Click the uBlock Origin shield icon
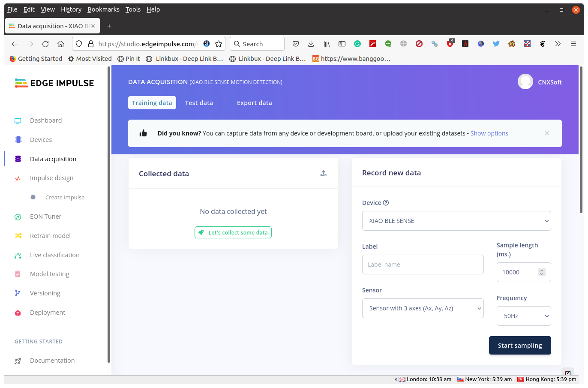This screenshot has height=388, width=588. [x=450, y=44]
